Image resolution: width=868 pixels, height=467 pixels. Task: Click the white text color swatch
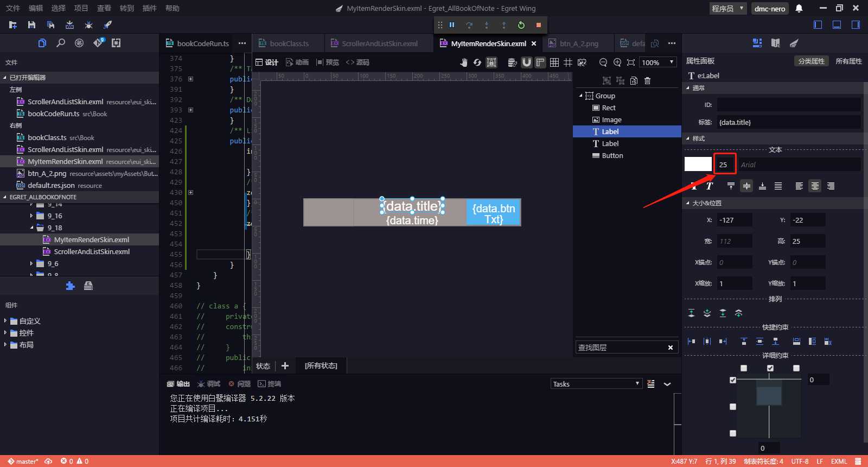click(x=698, y=164)
